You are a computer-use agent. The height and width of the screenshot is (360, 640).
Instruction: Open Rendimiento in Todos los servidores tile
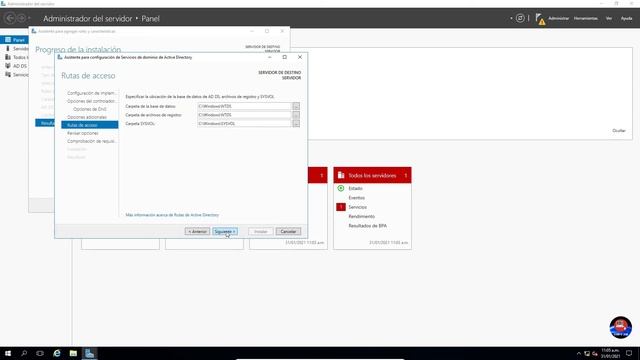[x=362, y=216]
